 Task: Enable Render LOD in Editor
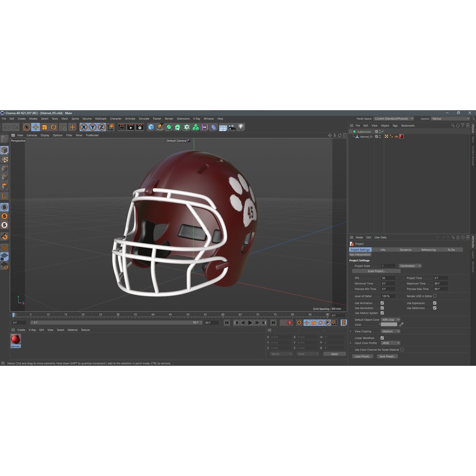435,296
